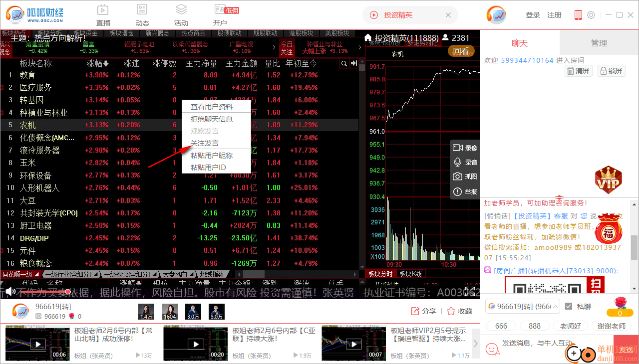This screenshot has height=364, width=639.
Task: Close the 投资精英 room tab
Action: pos(448,15)
